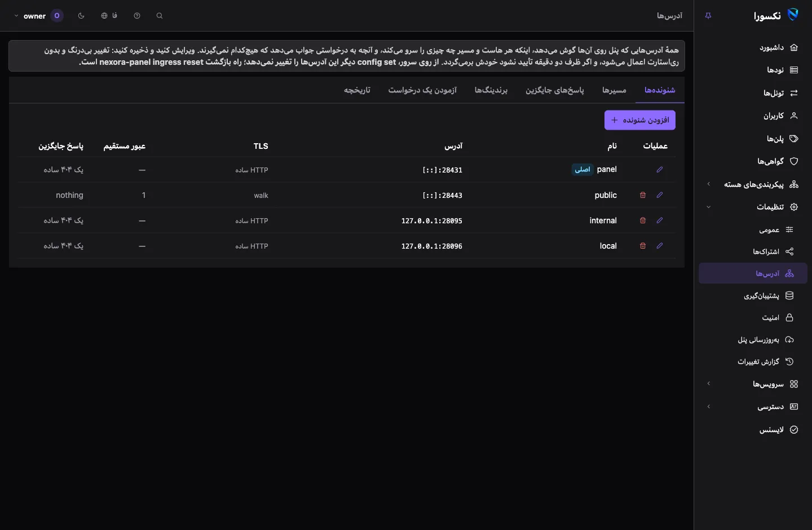Open the help question mark icon

click(137, 16)
